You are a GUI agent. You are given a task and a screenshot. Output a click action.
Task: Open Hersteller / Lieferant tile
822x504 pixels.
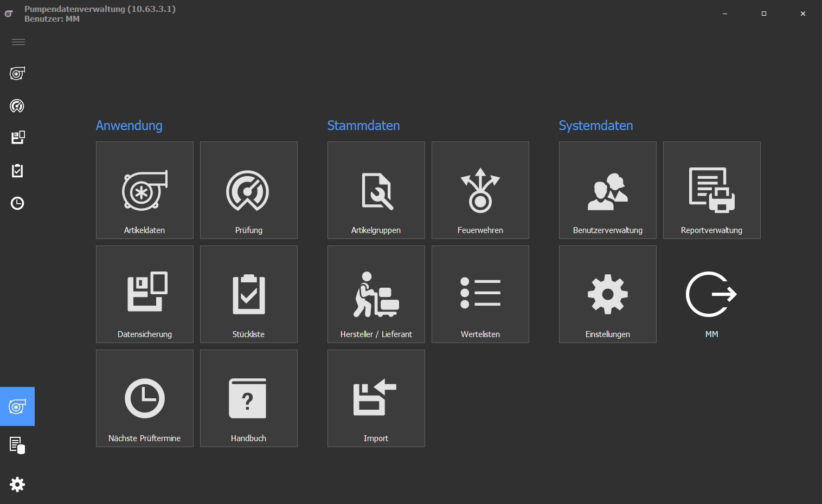click(376, 294)
